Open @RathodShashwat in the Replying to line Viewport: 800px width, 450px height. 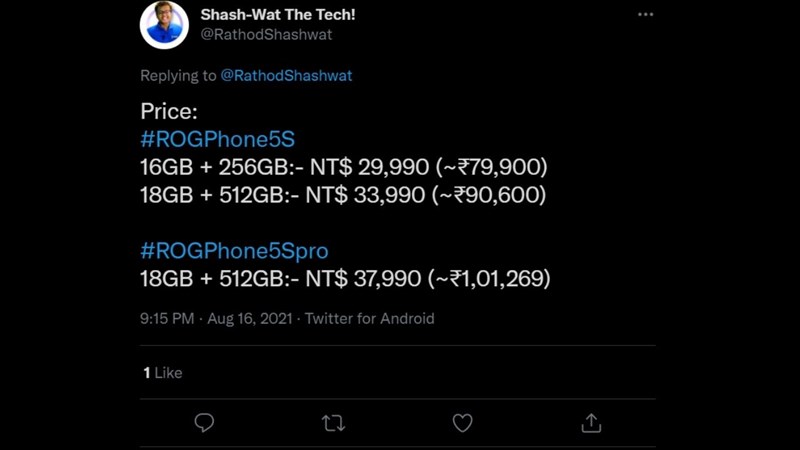pos(286,76)
